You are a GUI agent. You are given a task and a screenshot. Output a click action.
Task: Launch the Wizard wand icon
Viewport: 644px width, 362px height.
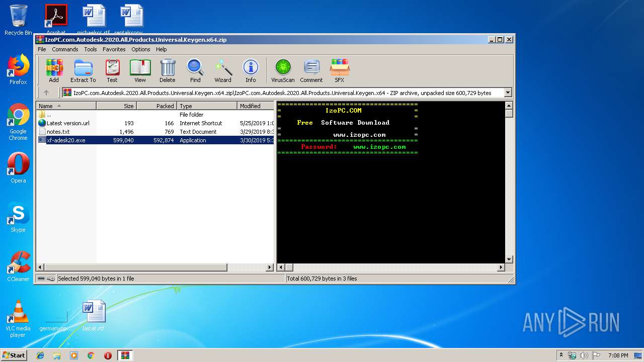click(x=223, y=70)
